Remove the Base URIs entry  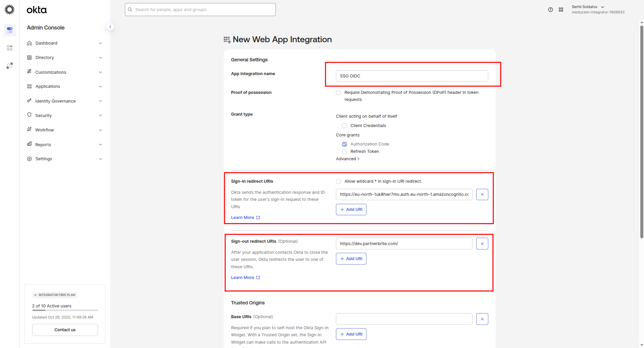pos(482,319)
